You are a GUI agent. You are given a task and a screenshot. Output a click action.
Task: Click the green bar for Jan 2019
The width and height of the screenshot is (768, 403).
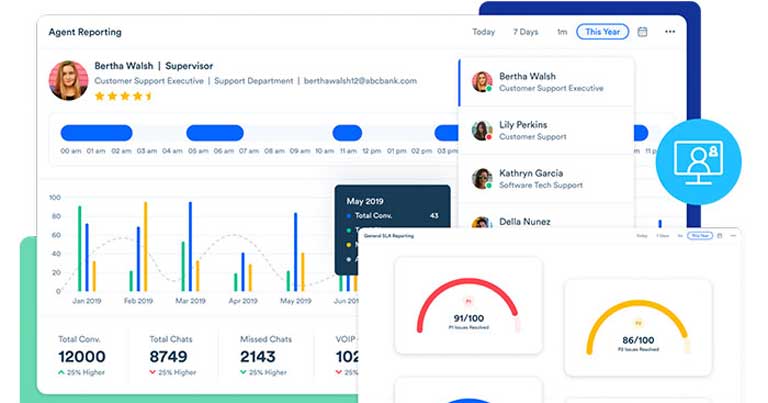pos(79,249)
